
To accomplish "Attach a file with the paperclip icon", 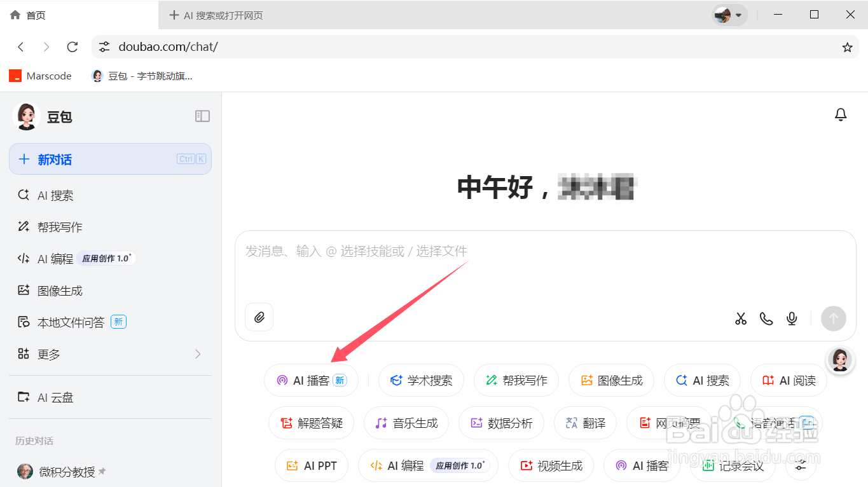I will (259, 317).
